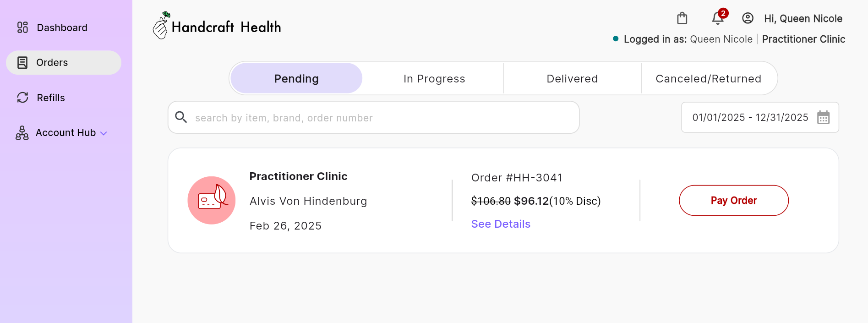Click the search magnifier icon
This screenshot has height=323, width=868.
181,117
